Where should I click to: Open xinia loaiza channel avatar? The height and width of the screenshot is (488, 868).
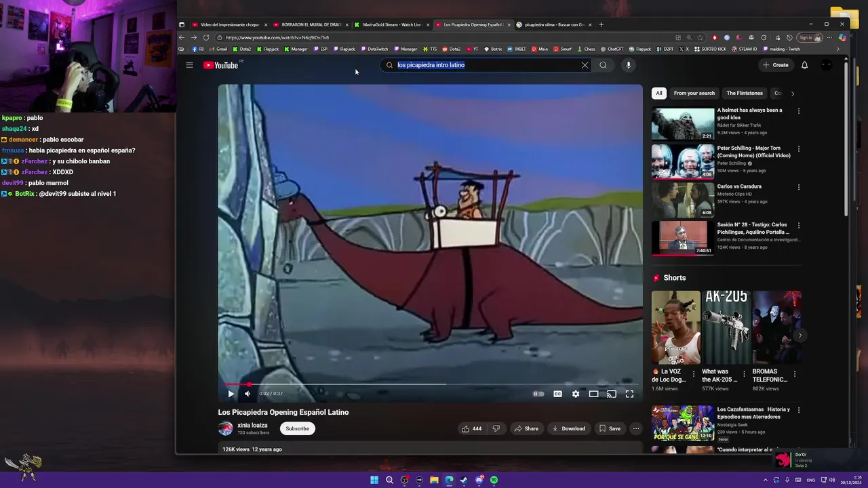(x=225, y=428)
